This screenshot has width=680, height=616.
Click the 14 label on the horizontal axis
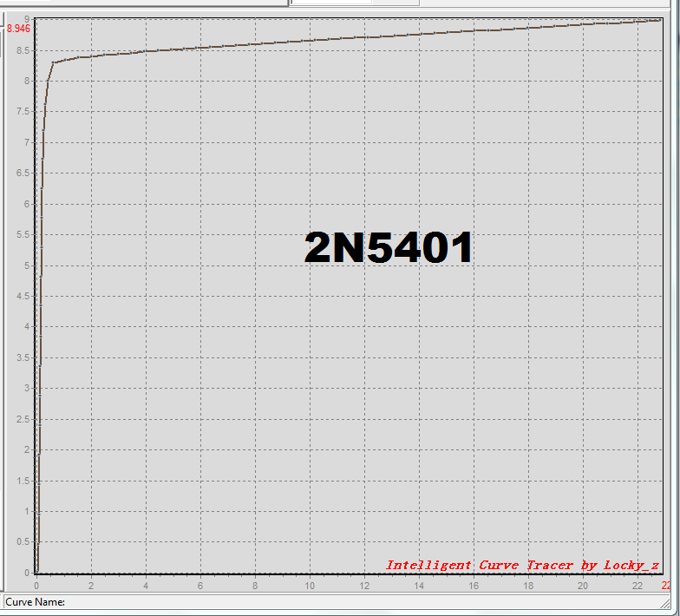(x=419, y=587)
